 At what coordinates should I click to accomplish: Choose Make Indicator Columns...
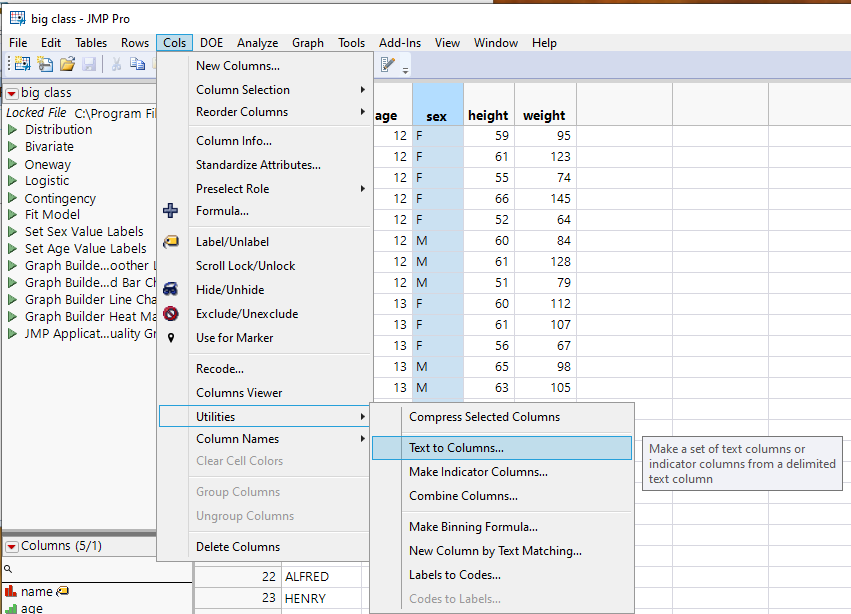pyautogui.click(x=478, y=472)
